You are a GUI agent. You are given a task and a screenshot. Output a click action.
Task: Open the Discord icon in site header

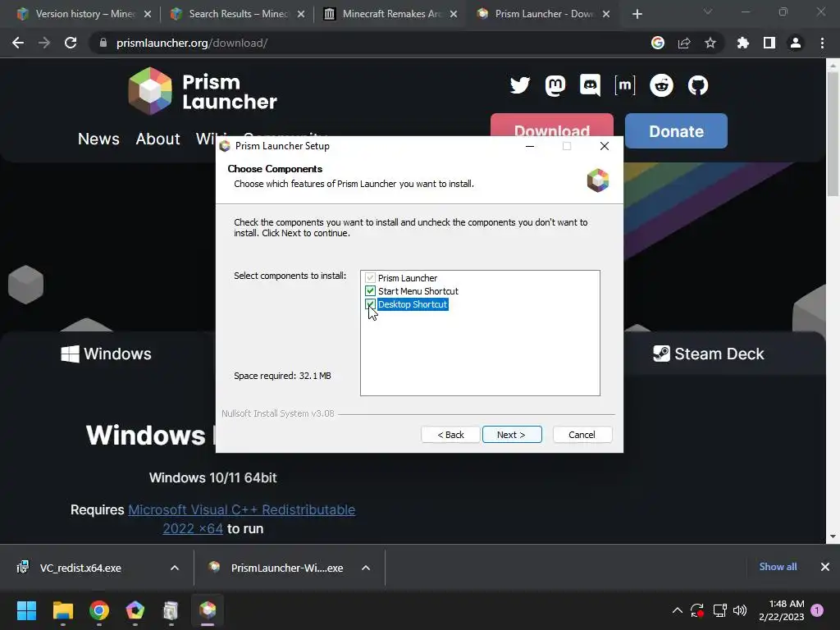pyautogui.click(x=590, y=85)
